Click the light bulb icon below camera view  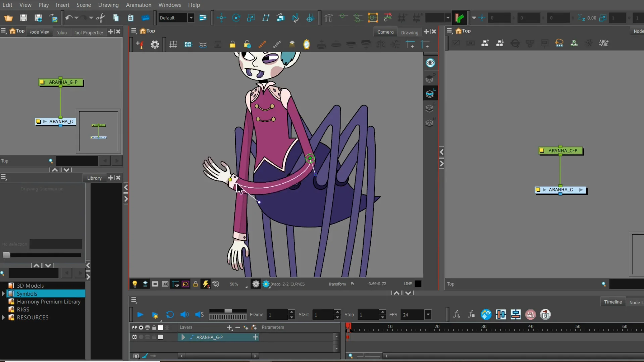coord(135,284)
